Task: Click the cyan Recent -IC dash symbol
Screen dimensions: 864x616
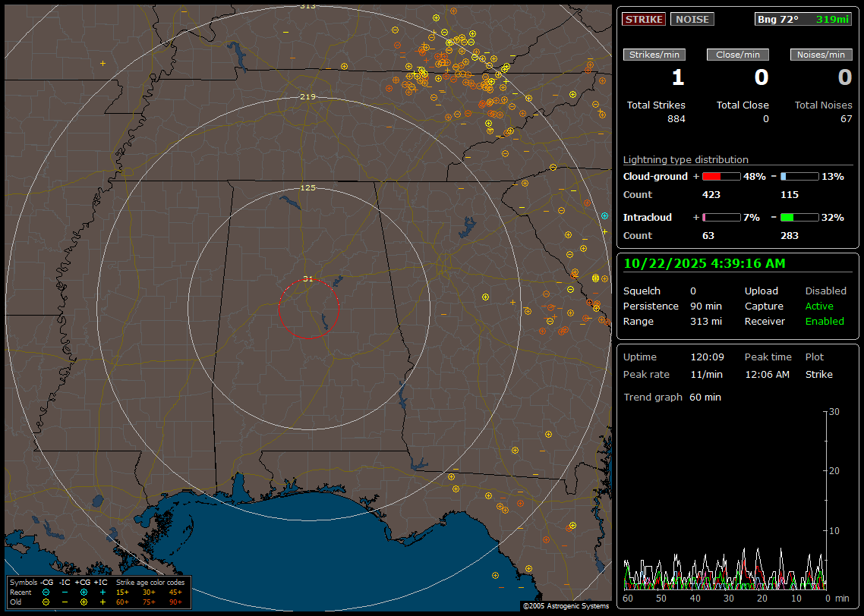Action: 65,592
